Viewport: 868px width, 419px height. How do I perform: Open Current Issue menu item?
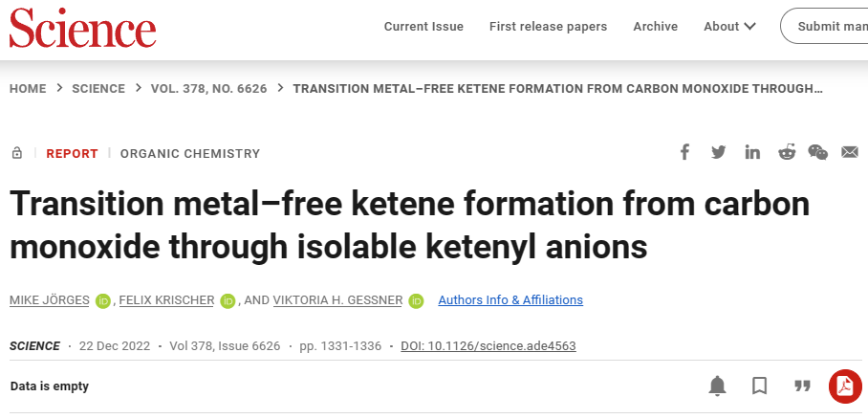pyautogui.click(x=423, y=27)
